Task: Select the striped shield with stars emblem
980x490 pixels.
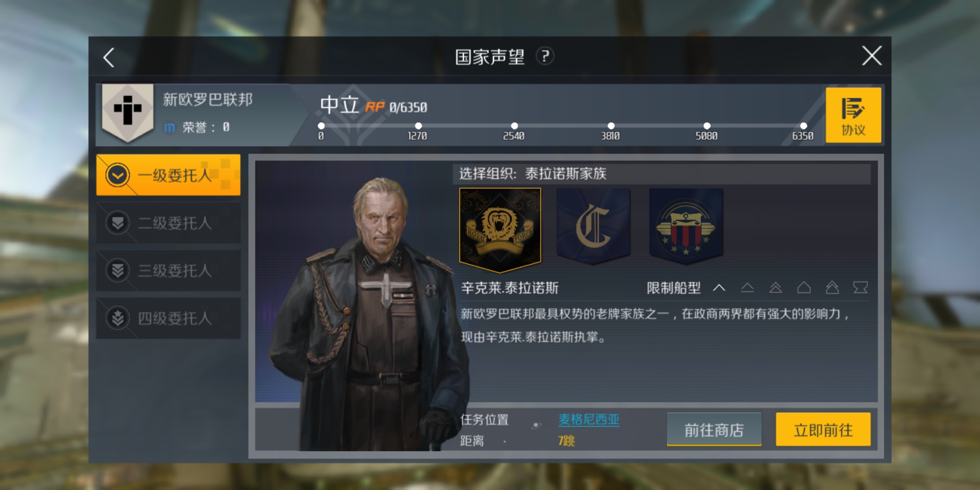Action: click(x=686, y=226)
